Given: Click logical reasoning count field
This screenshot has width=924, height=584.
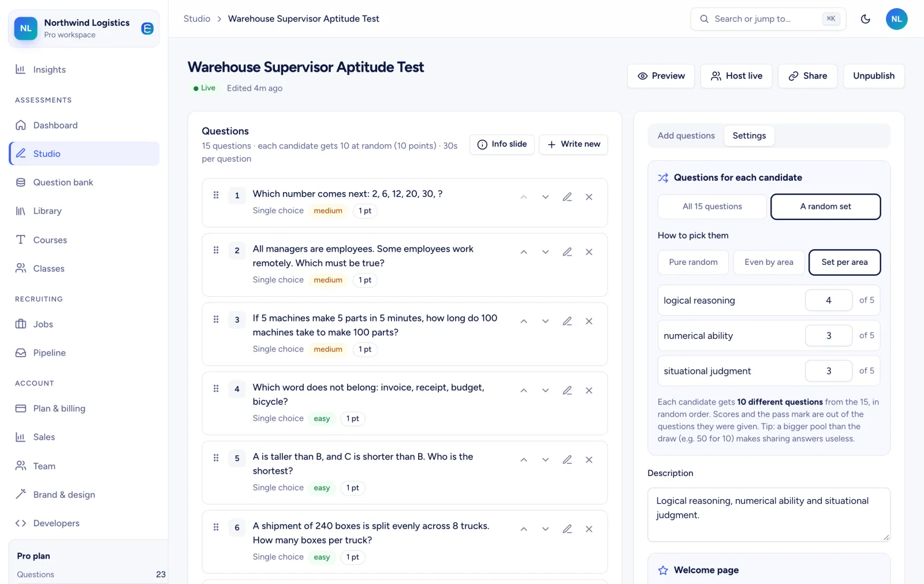Looking at the screenshot, I should (x=829, y=300).
